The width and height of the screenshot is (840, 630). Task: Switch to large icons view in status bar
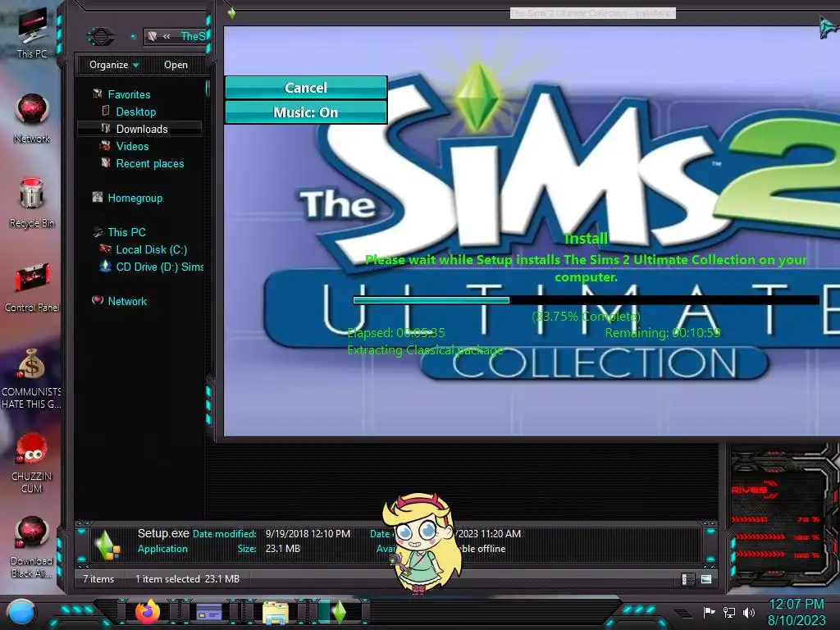pos(706,579)
